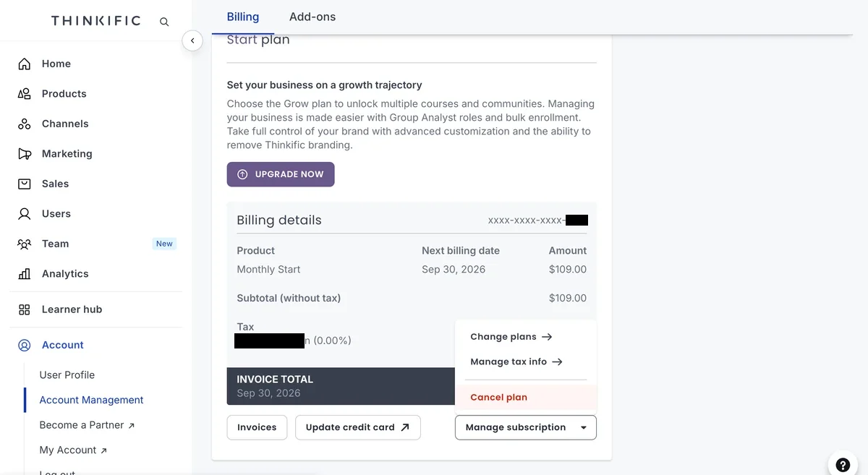The height and width of the screenshot is (475, 868).
Task: Click the 'Subtotal (without tax)' label
Action: tap(289, 298)
